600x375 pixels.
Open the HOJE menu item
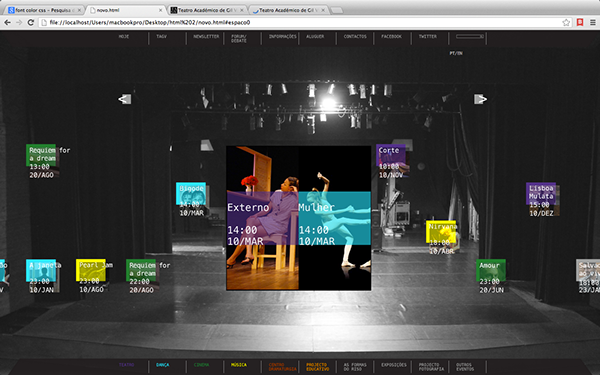[124, 37]
